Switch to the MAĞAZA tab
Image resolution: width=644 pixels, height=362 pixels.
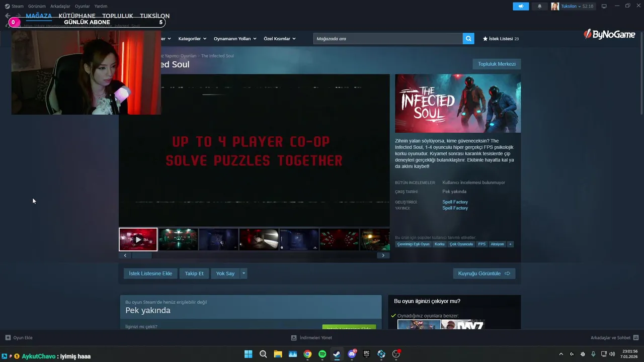(x=39, y=16)
